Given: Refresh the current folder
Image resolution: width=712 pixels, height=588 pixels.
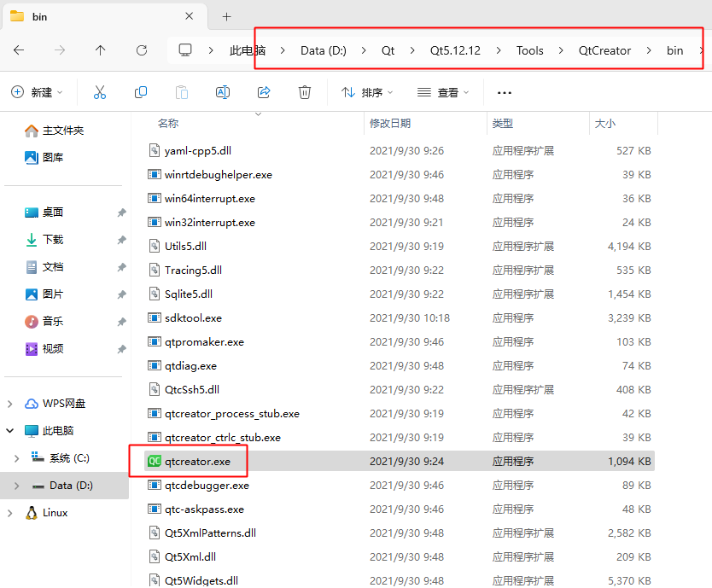Looking at the screenshot, I should tap(142, 50).
